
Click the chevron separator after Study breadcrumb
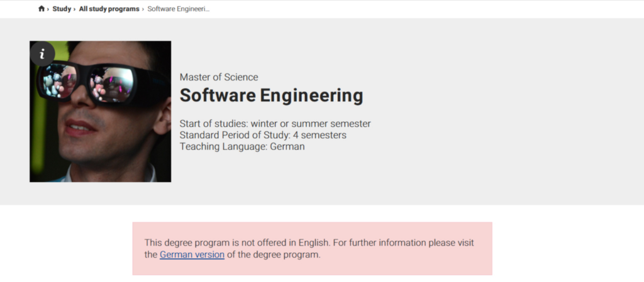pos(74,9)
